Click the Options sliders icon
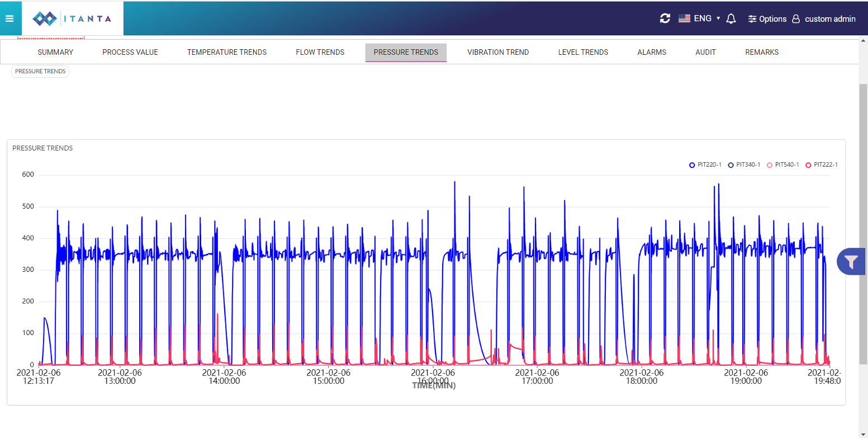This screenshot has height=438, width=868. click(x=752, y=19)
